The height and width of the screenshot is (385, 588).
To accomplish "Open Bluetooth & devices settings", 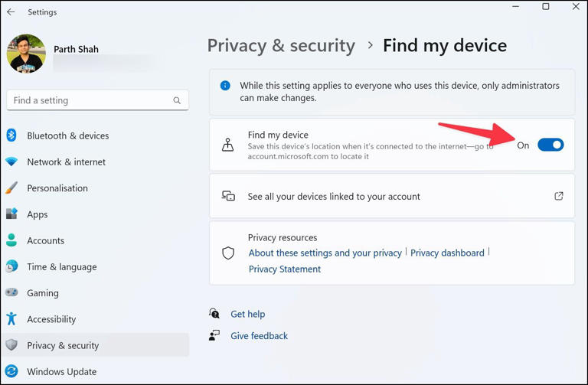I will coord(67,135).
